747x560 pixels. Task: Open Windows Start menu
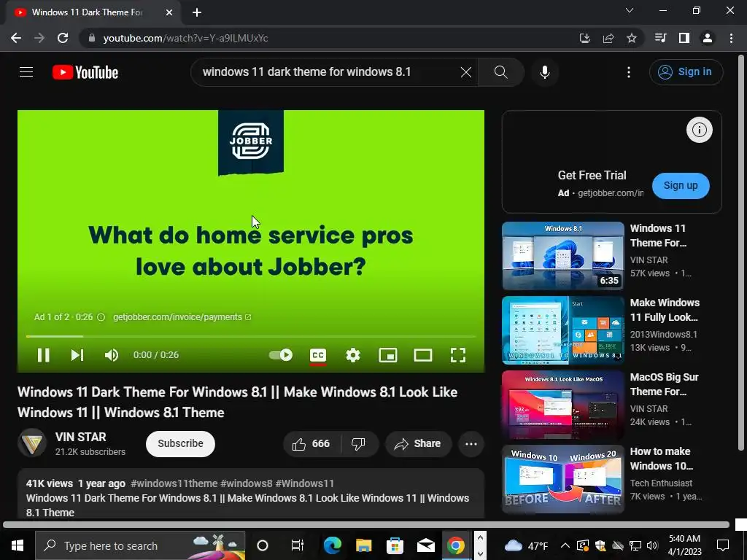pyautogui.click(x=18, y=545)
